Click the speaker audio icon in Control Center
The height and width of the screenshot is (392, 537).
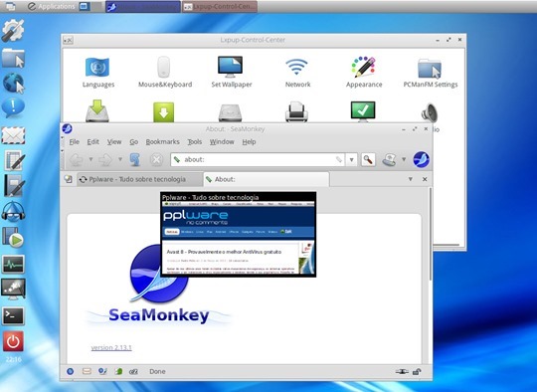click(x=430, y=112)
